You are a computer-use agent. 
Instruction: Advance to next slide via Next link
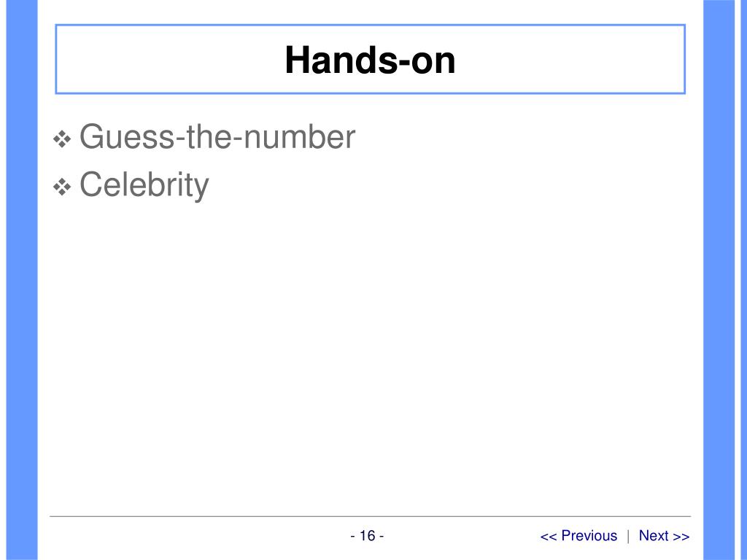pos(664,536)
